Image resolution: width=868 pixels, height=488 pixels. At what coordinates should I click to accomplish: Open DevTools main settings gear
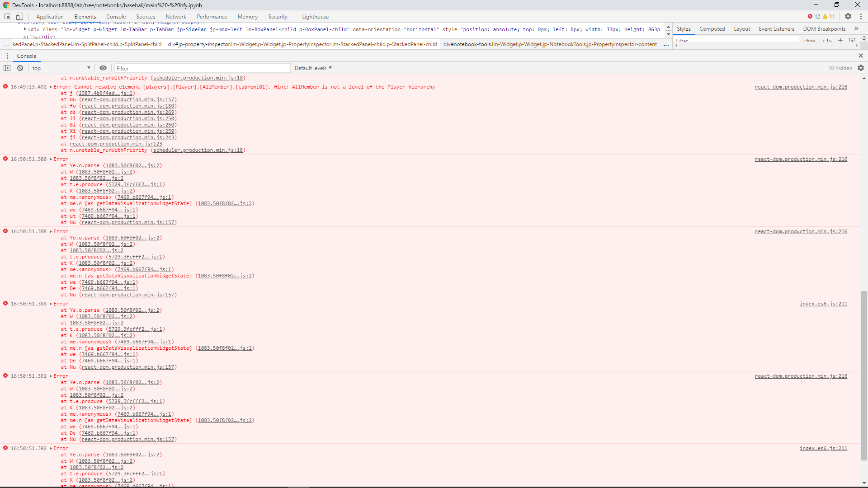[848, 16]
